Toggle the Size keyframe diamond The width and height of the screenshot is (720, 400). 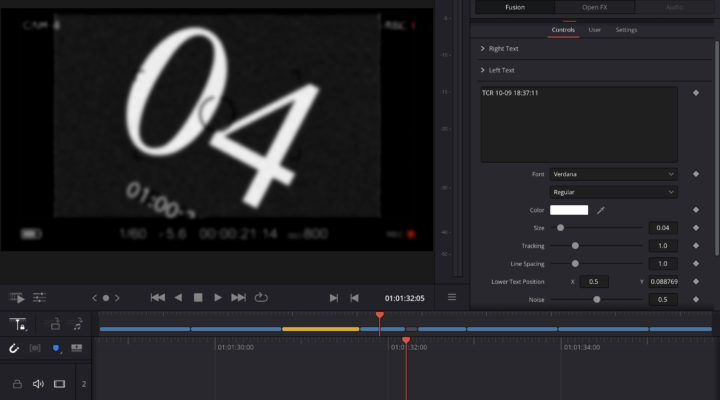pos(696,228)
